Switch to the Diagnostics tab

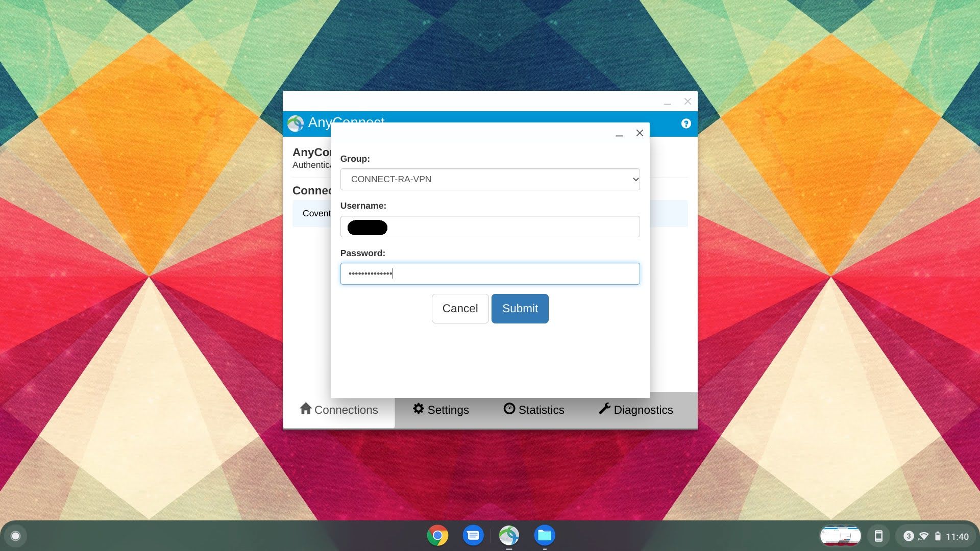click(635, 409)
